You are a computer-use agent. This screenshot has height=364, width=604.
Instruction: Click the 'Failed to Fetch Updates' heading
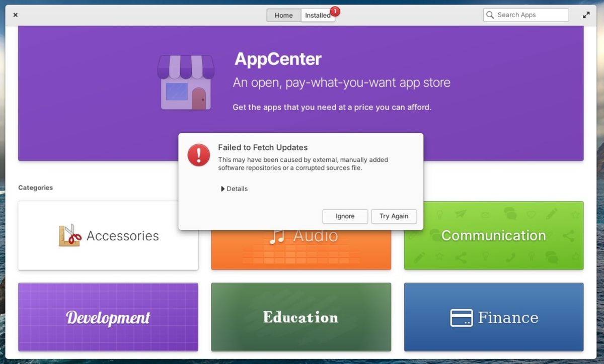pos(263,147)
